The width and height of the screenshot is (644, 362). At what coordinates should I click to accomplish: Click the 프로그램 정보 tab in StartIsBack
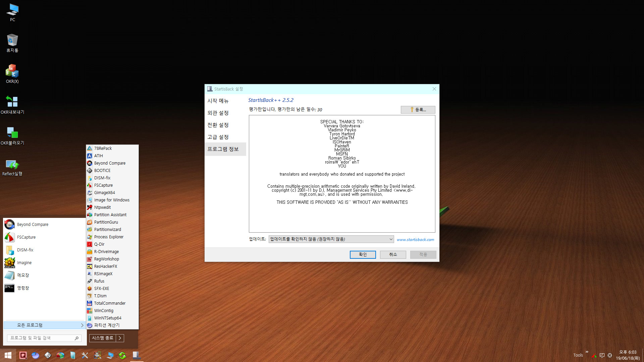click(x=223, y=149)
